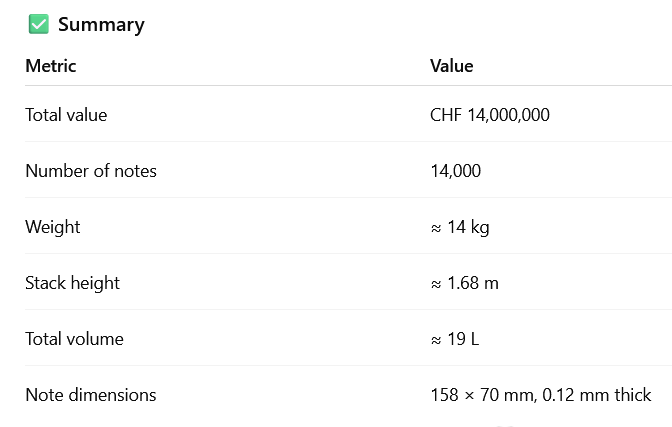Click the ≈ 14 kg weight value
This screenshot has width=672, height=427.
[x=460, y=227]
